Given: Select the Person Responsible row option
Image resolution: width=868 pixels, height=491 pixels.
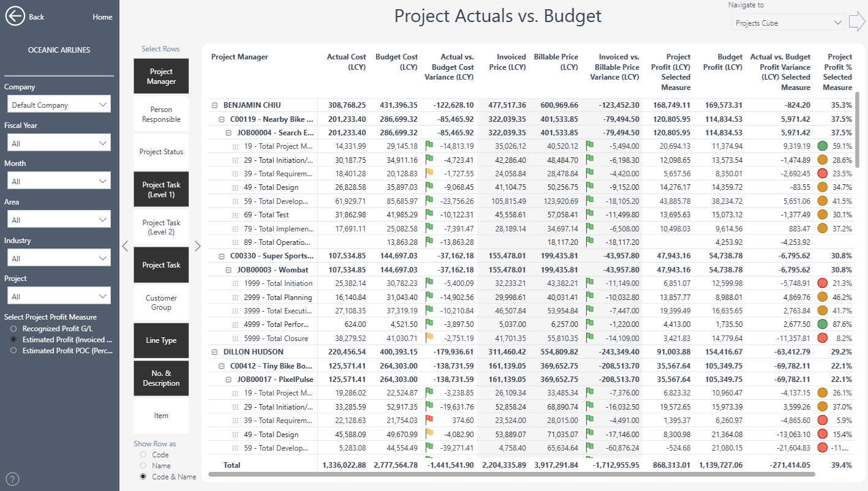Looking at the screenshot, I should [x=161, y=114].
